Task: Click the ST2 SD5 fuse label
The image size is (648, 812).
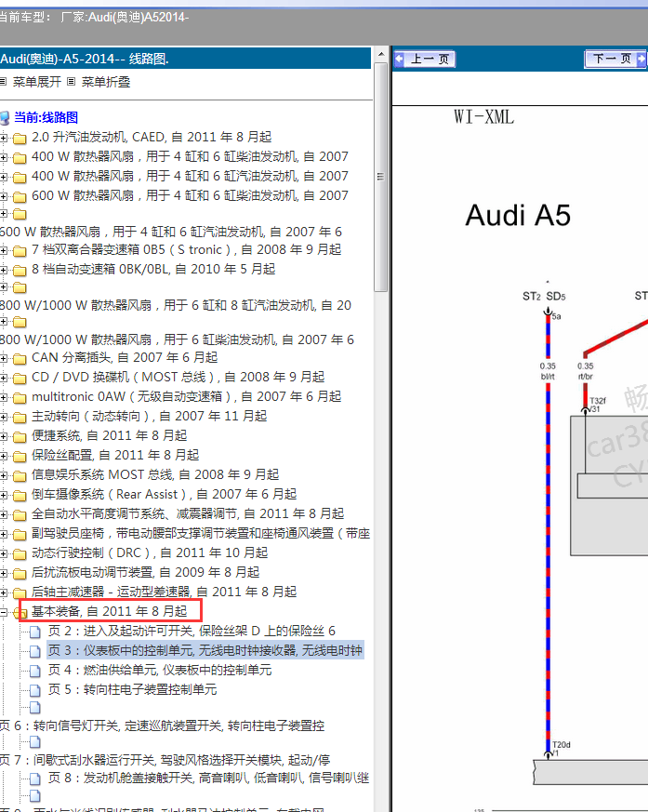Action: [x=544, y=296]
